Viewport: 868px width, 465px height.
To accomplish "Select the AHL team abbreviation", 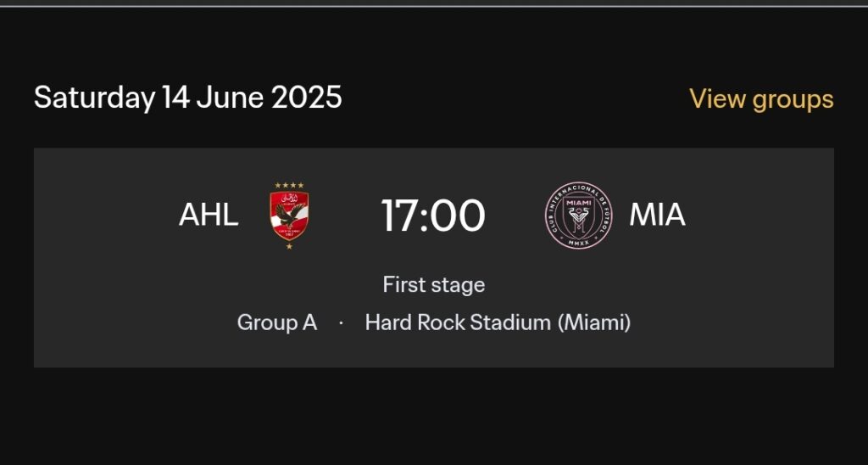I will pyautogui.click(x=209, y=216).
